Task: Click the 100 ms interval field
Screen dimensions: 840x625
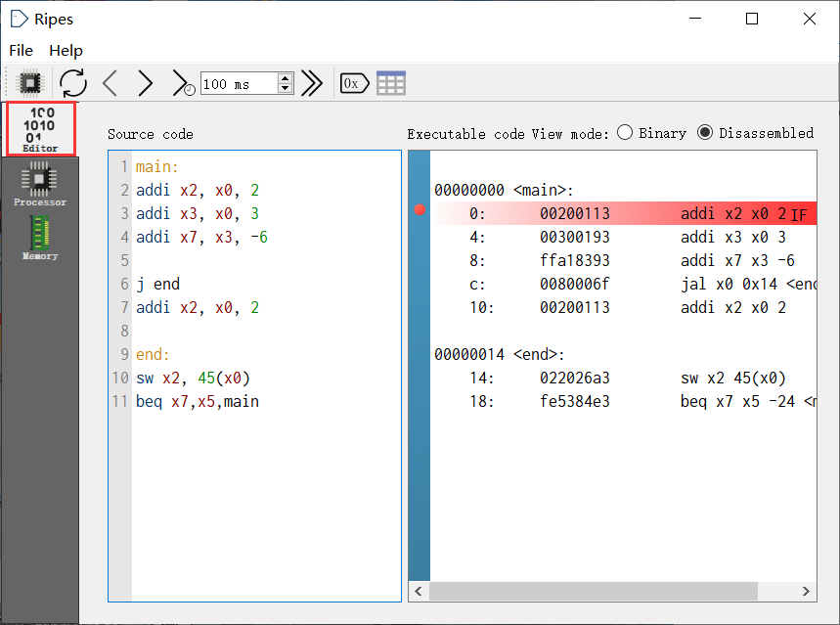Action: pyautogui.click(x=240, y=83)
